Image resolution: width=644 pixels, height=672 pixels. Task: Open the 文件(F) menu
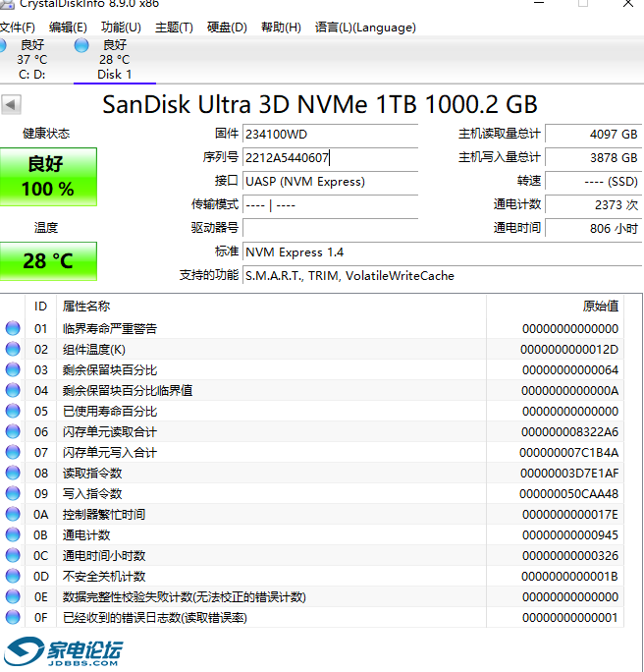pyautogui.click(x=17, y=28)
